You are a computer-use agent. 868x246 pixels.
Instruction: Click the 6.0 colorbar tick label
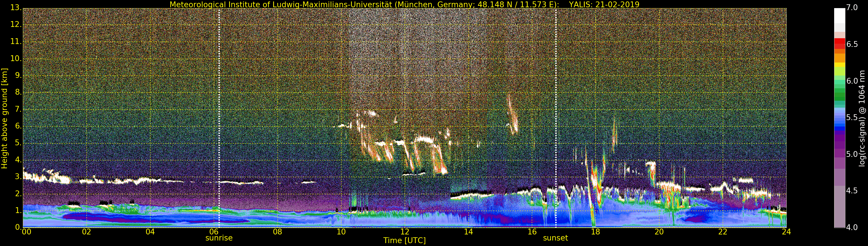(852, 81)
